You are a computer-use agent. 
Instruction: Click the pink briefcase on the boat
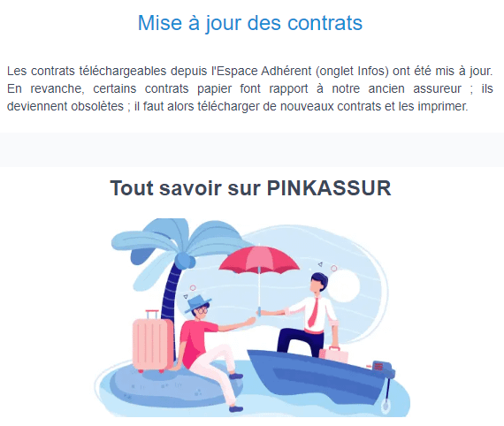(334, 354)
